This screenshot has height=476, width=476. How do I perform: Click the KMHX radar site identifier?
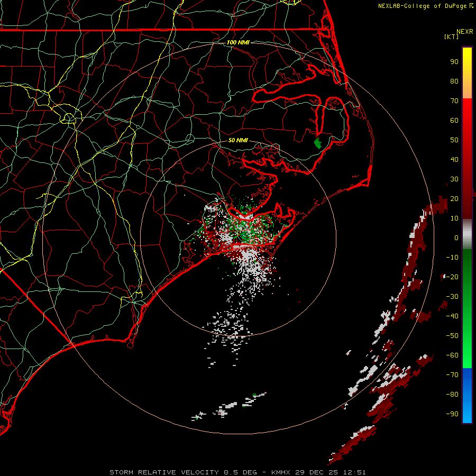pos(281,472)
